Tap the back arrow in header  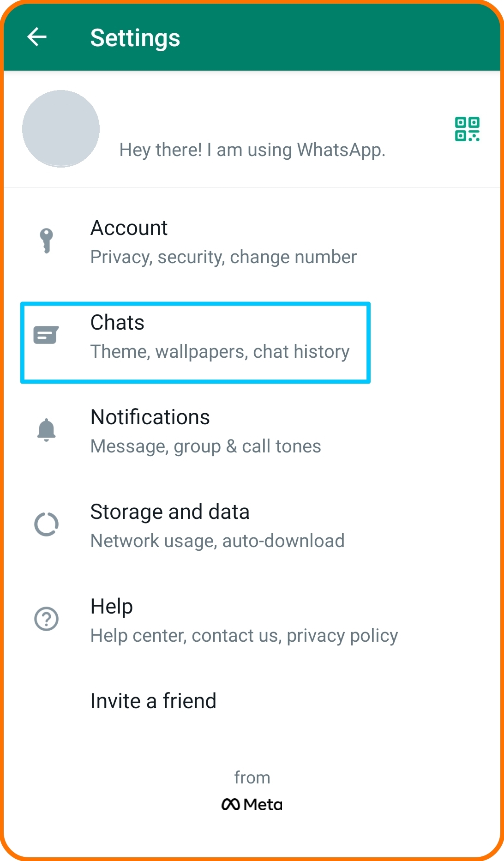37,37
